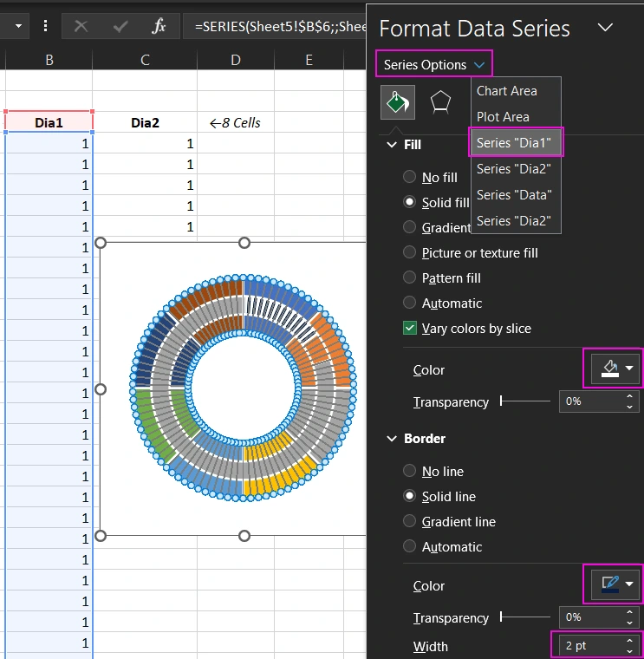Click the Cancel X formula bar icon

[x=81, y=26]
